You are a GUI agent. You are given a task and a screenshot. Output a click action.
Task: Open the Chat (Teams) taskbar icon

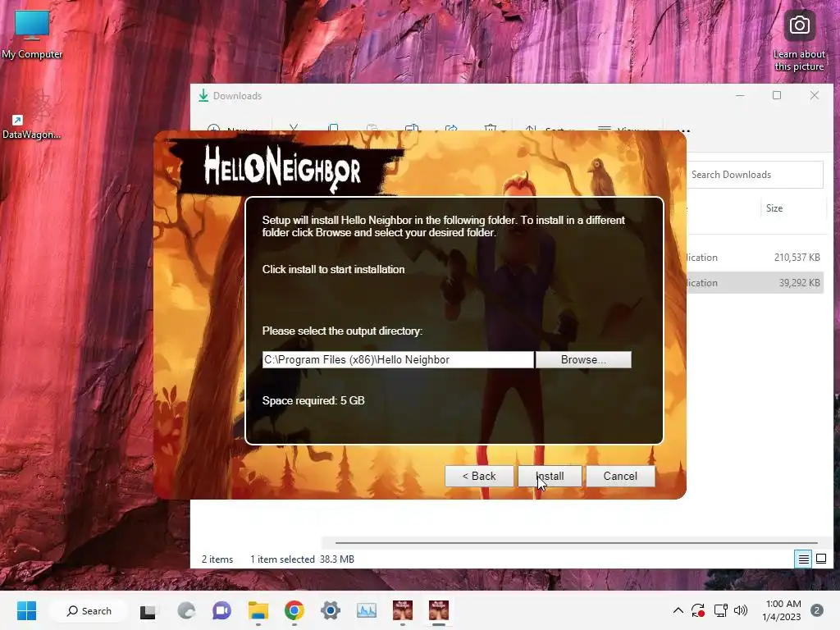[x=221, y=610]
